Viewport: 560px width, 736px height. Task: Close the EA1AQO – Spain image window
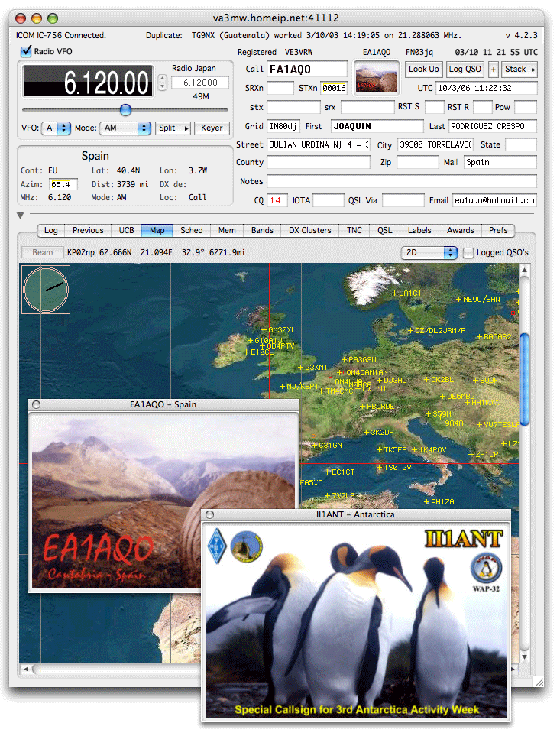(36, 404)
